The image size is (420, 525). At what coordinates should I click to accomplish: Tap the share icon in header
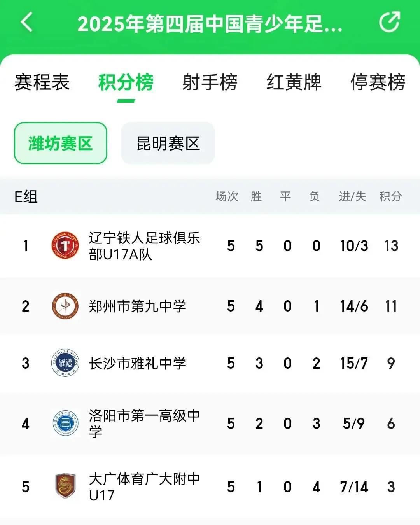389,22
